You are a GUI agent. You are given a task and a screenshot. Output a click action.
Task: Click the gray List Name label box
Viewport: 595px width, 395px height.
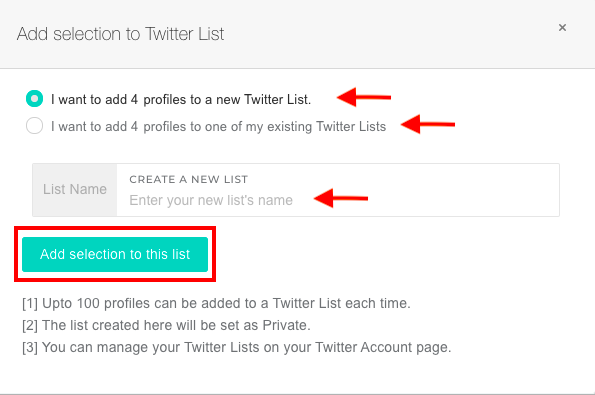coord(75,190)
